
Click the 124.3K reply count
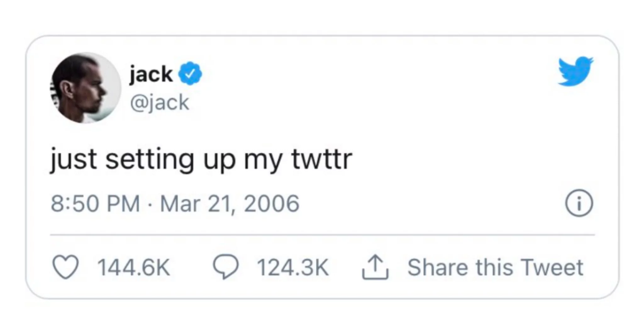[293, 268]
